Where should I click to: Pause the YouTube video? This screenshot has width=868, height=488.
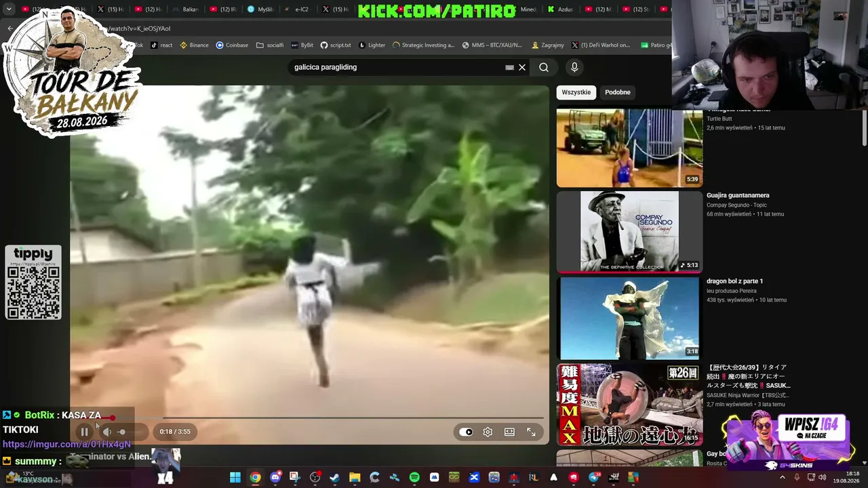click(x=84, y=432)
